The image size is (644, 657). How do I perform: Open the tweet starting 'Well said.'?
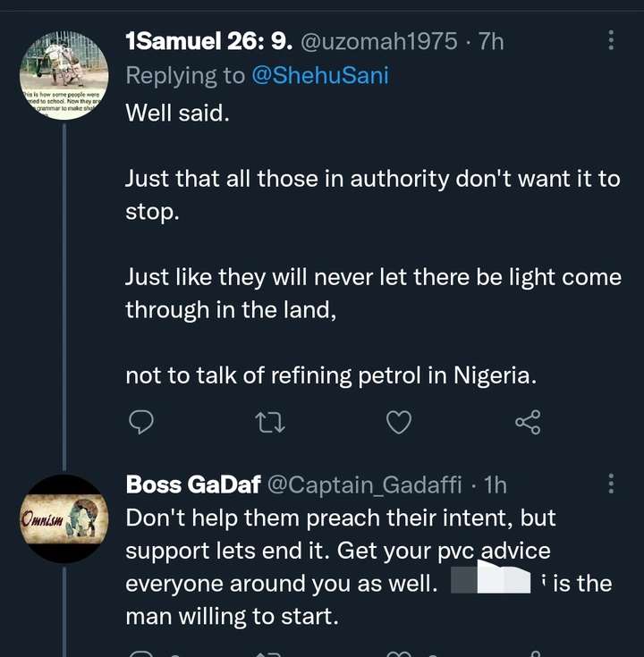coord(177,114)
